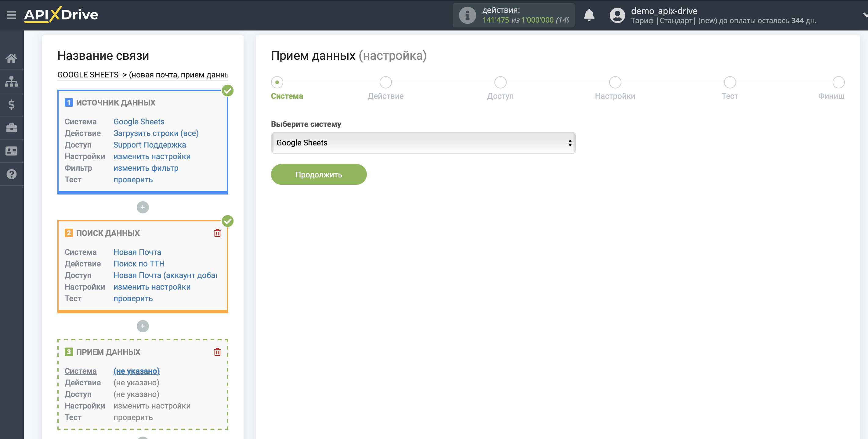Click (не указано) system link in Прием данных
The image size is (868, 439).
pyautogui.click(x=136, y=371)
